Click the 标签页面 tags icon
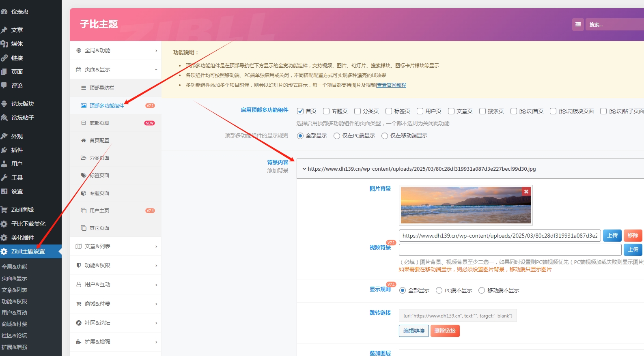644x356 pixels. (84, 175)
